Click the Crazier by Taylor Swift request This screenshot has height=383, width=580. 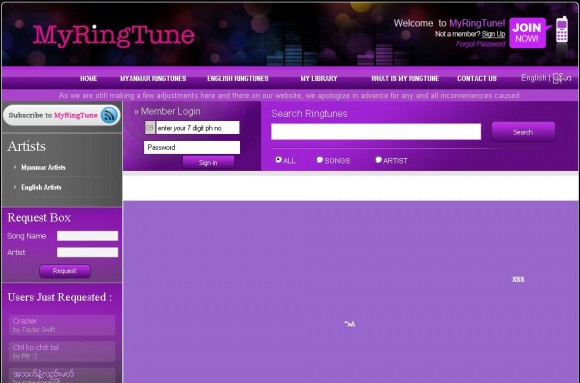tap(62, 325)
